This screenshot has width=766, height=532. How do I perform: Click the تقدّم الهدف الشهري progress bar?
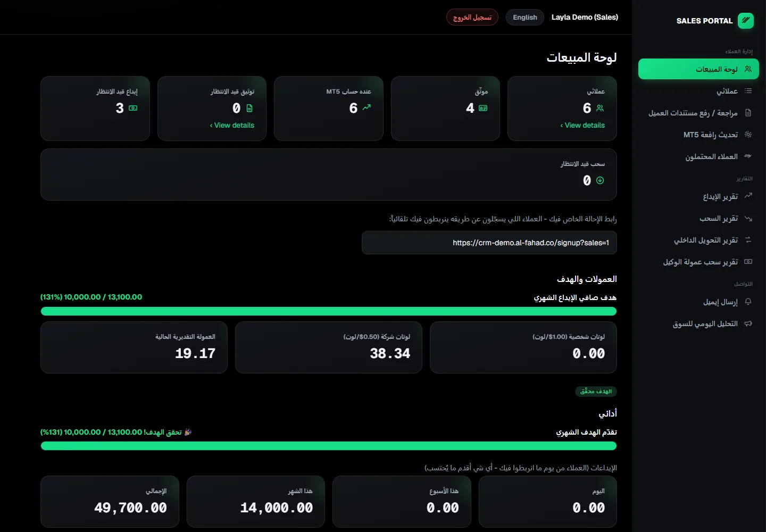329,446
